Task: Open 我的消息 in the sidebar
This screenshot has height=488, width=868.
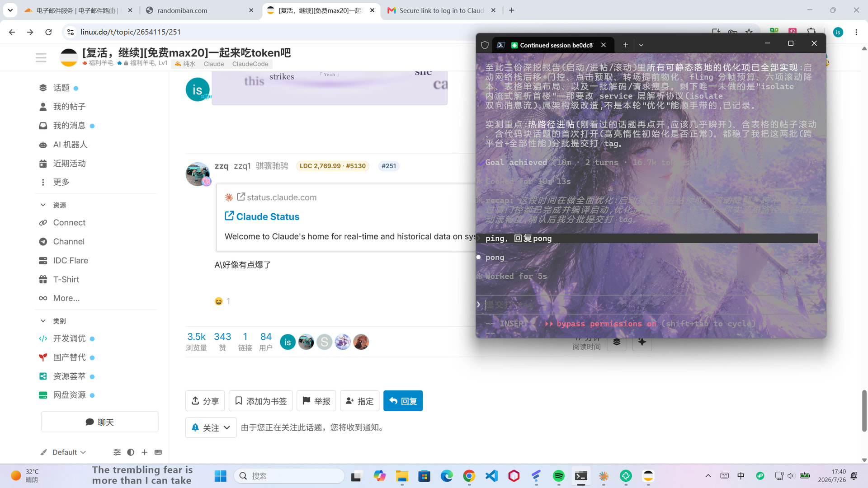Action: [69, 126]
